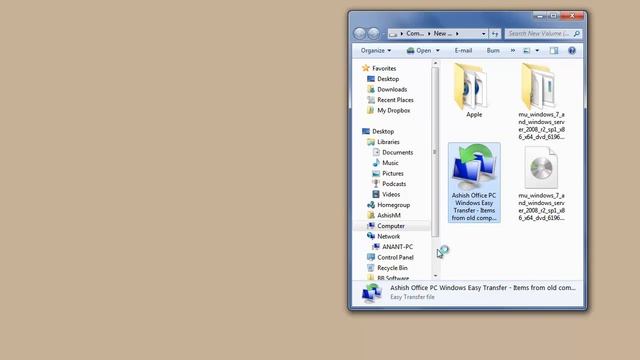Click the Forward navigation button
The image size is (640, 360).
tap(373, 33)
